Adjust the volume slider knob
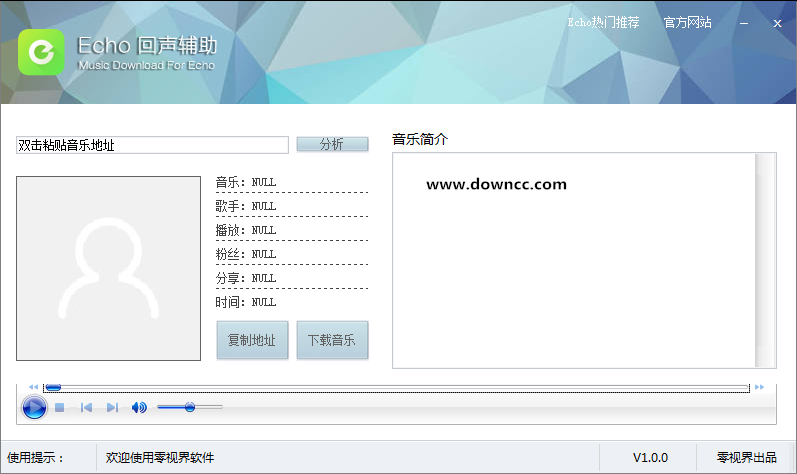This screenshot has width=797, height=474. (190, 407)
